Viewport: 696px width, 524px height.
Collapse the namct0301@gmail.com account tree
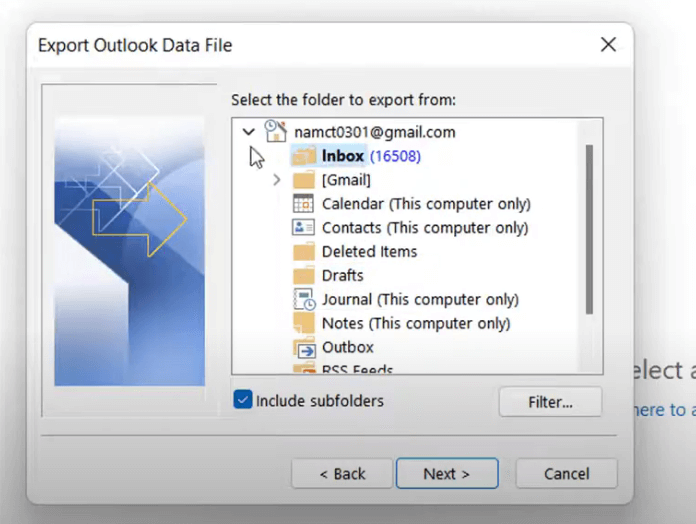coord(249,132)
